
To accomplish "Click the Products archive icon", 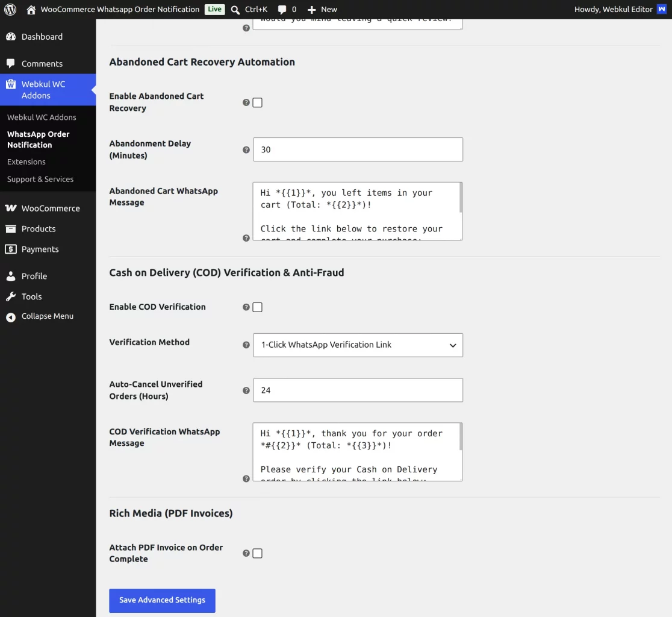I will tap(11, 228).
